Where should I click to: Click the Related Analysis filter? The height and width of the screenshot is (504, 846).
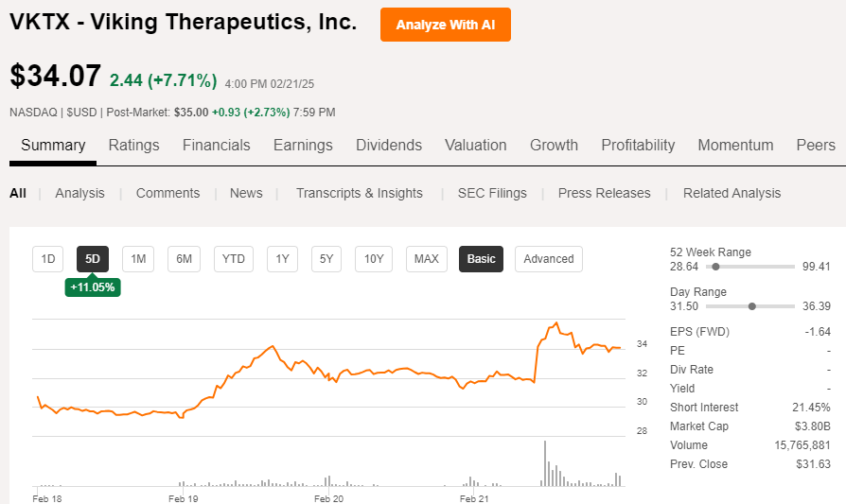[731, 193]
